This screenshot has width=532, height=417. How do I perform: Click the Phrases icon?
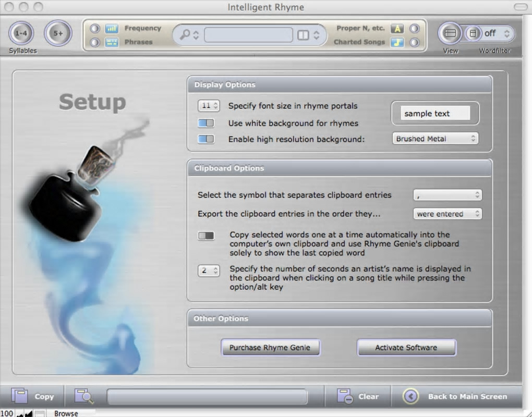(112, 42)
